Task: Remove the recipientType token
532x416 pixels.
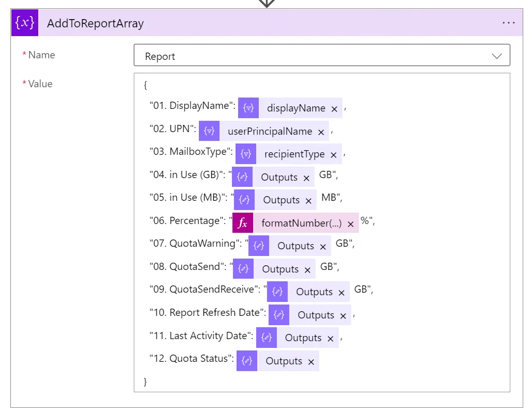Action: 334,155
